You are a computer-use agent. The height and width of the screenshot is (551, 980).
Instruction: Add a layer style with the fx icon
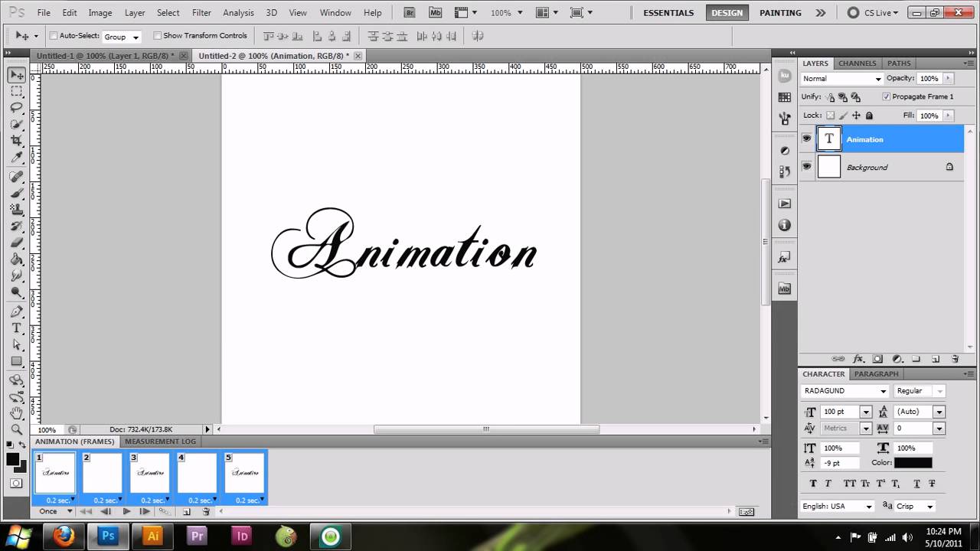pyautogui.click(x=858, y=359)
